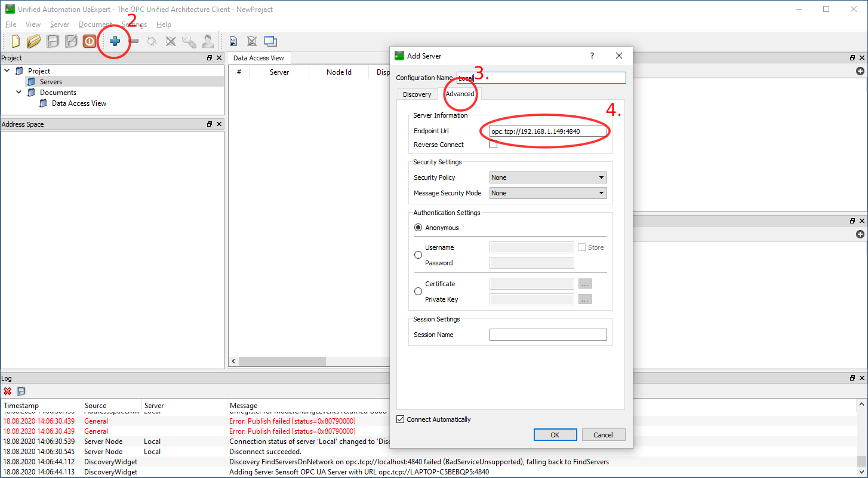The height and width of the screenshot is (478, 868).
Task: Click the person Change User icon
Action: tap(208, 41)
